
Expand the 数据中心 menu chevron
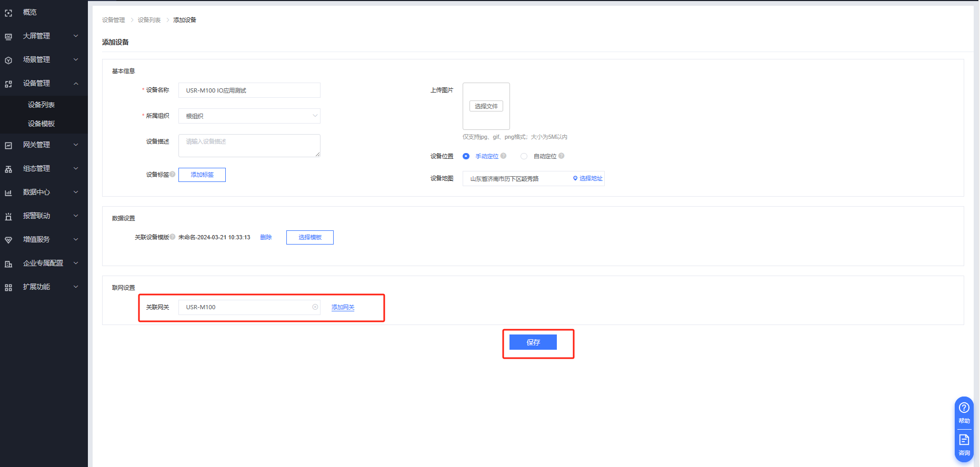tap(76, 192)
